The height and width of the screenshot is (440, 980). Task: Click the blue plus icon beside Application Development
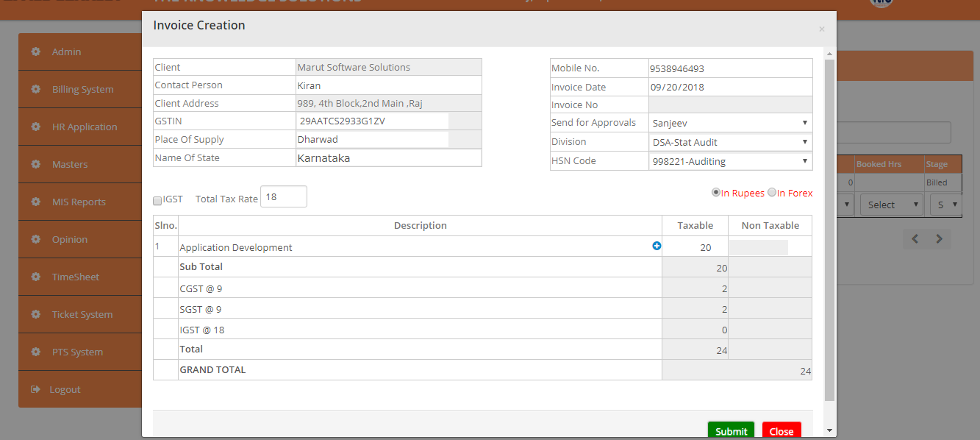tap(657, 246)
